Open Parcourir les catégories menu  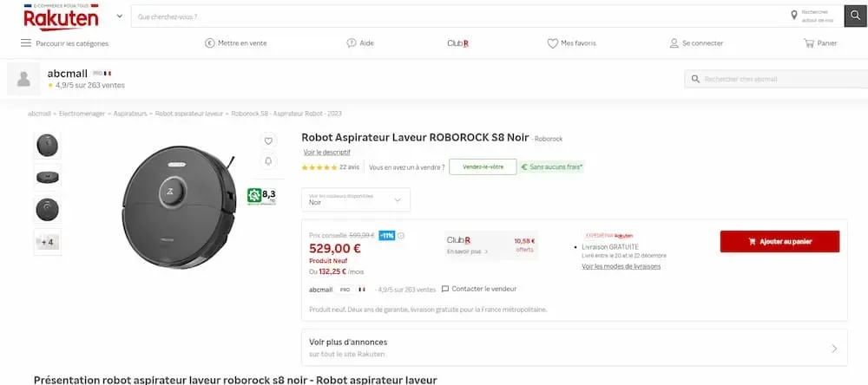(x=65, y=43)
